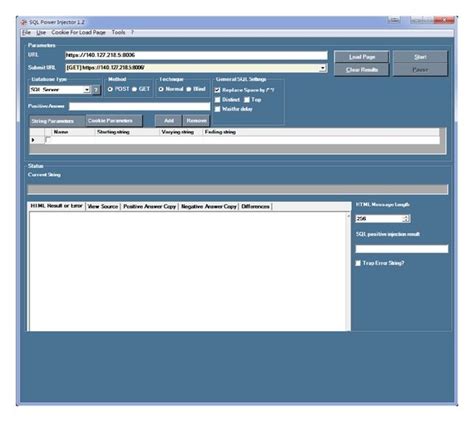
Task: Click the SQL Power Injector title bar icon
Action: (24, 22)
